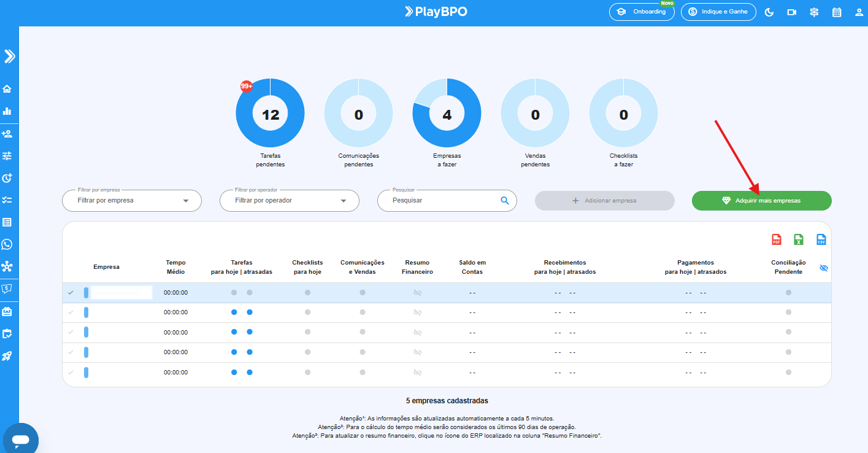Open the calendar icon in top bar
Image resolution: width=868 pixels, height=453 pixels.
pos(837,12)
